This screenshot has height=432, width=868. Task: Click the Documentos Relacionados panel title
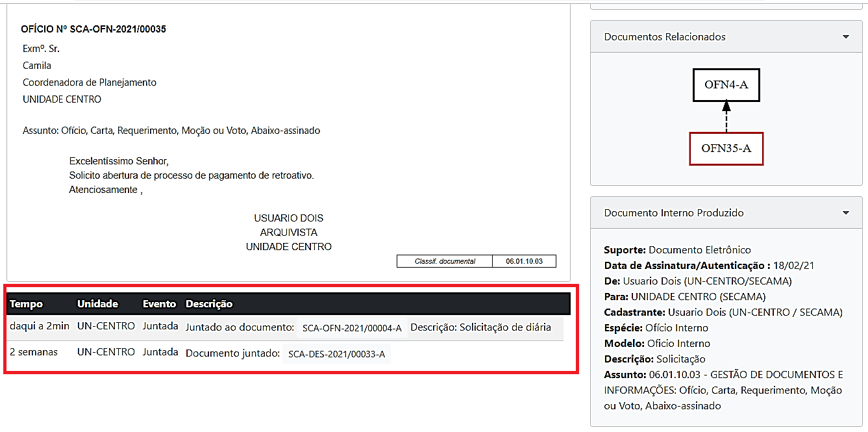click(665, 37)
